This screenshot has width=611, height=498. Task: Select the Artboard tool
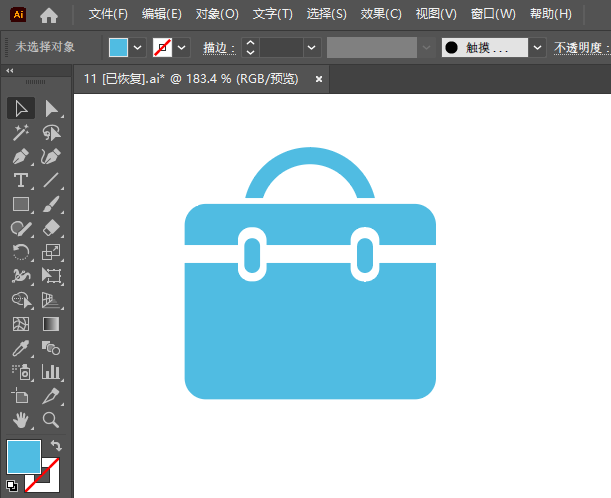tap(21, 396)
